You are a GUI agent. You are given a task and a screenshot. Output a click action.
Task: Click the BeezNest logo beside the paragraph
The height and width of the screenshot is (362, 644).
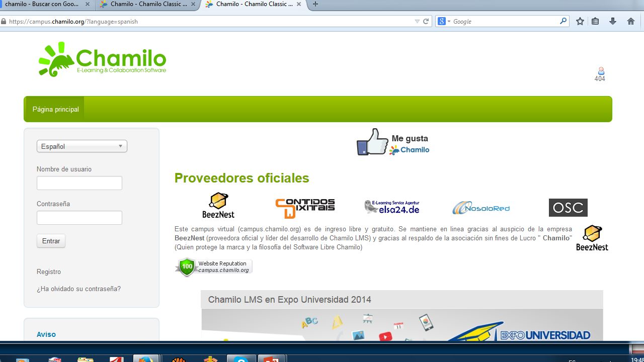pyautogui.click(x=592, y=238)
